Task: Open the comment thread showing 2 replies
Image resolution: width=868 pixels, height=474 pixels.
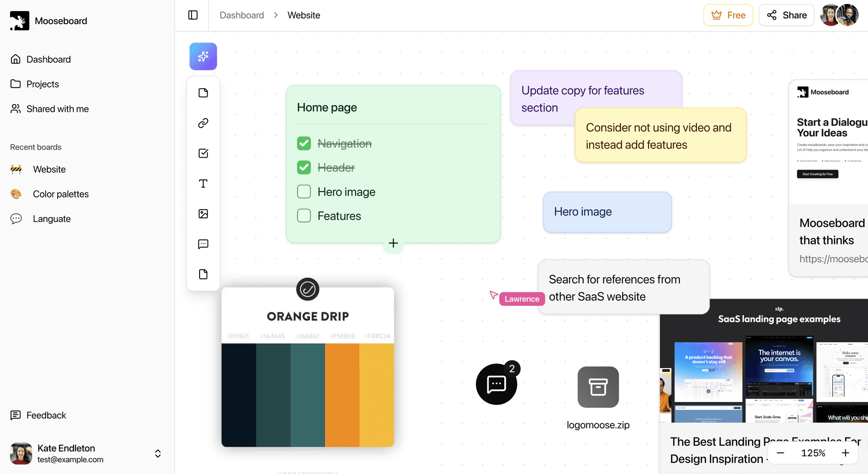Action: pos(496,383)
